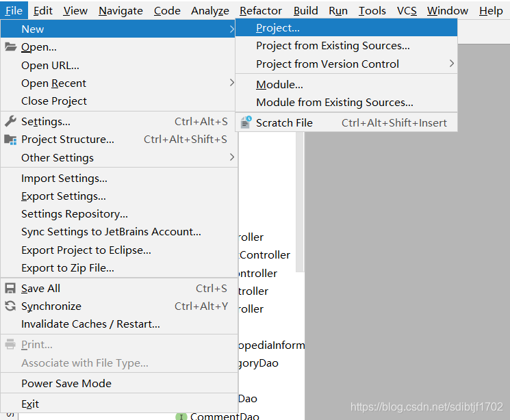510x420 pixels.
Task: Select Settings Repository... entry
Action: 118,214
